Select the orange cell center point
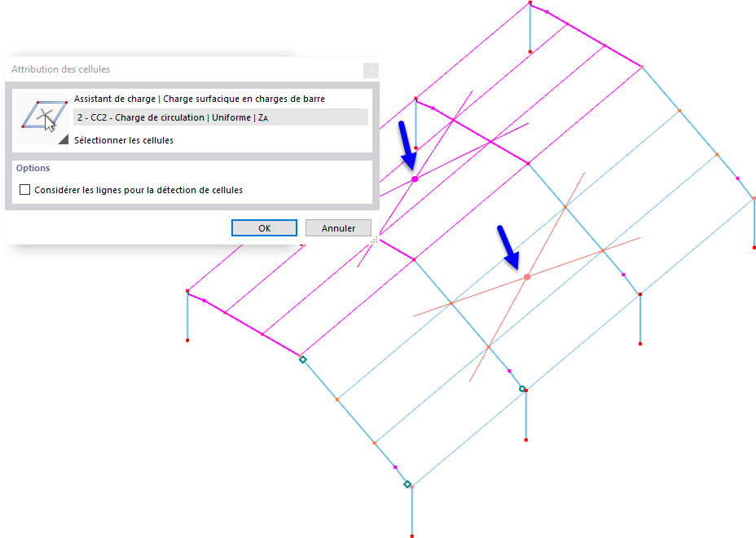 pos(527,277)
